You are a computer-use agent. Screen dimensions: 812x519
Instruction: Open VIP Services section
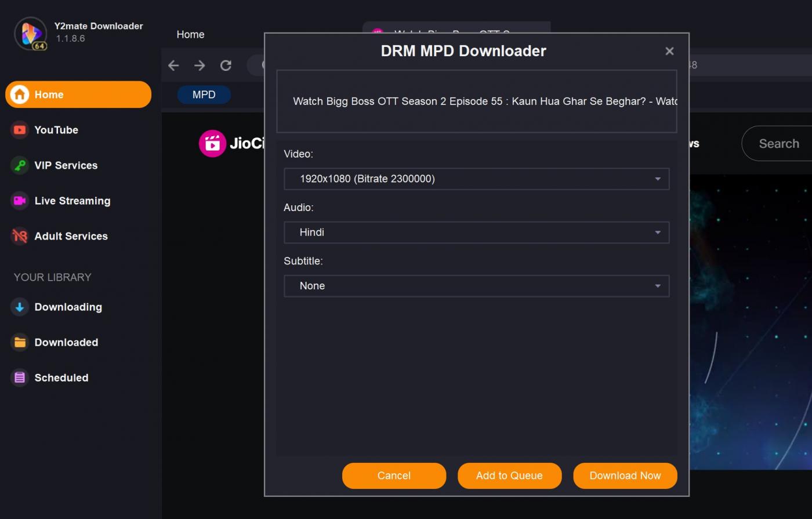click(66, 165)
